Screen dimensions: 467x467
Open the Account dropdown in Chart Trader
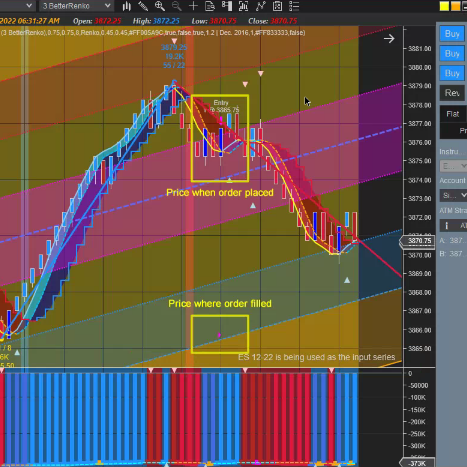click(453, 195)
